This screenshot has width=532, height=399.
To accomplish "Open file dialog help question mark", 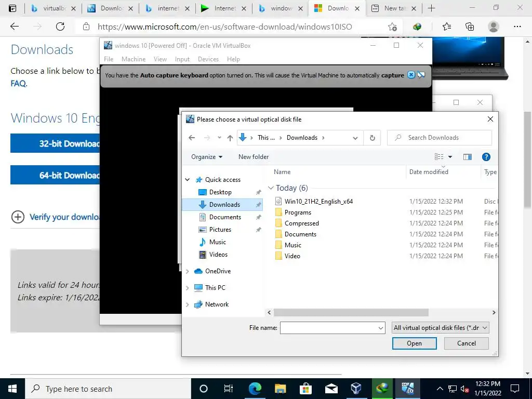I will click(x=486, y=157).
